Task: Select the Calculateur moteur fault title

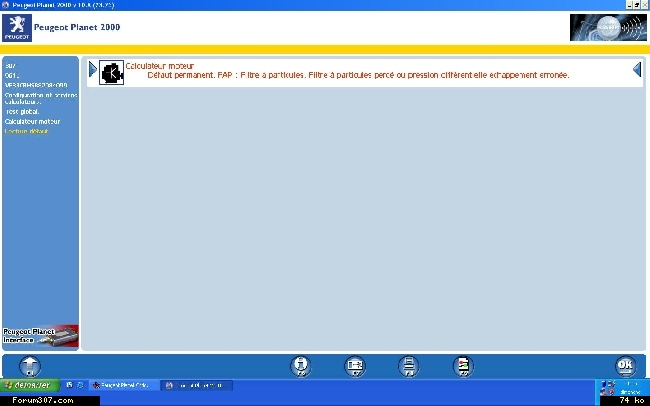Action: point(159,65)
